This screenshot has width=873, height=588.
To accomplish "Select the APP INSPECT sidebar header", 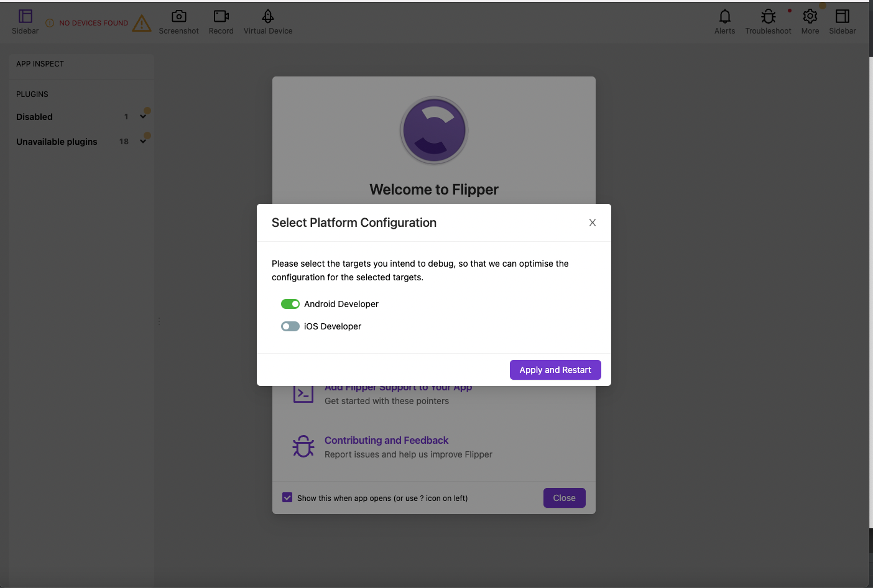I will pos(40,64).
